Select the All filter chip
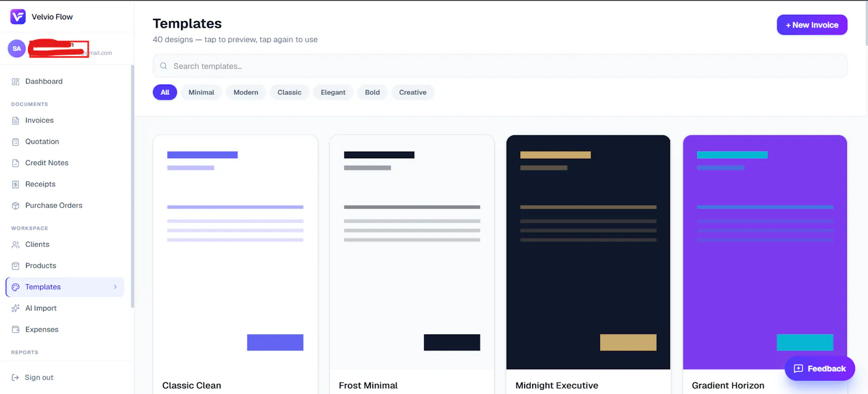This screenshot has height=394, width=868. [165, 92]
